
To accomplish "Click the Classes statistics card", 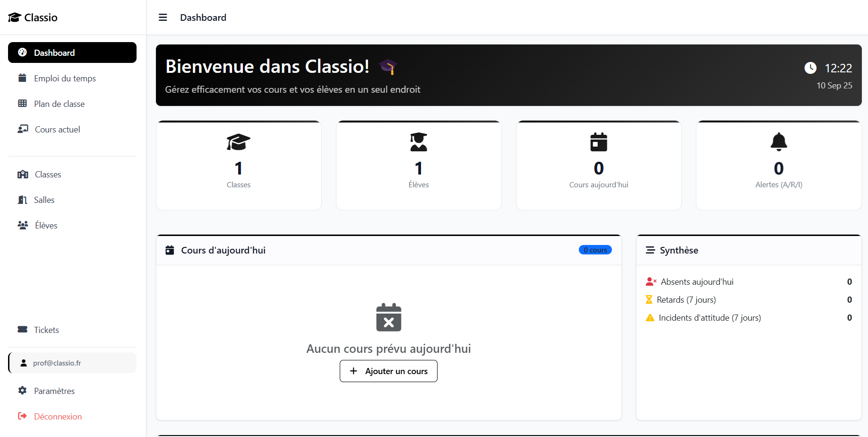I will 239,166.
